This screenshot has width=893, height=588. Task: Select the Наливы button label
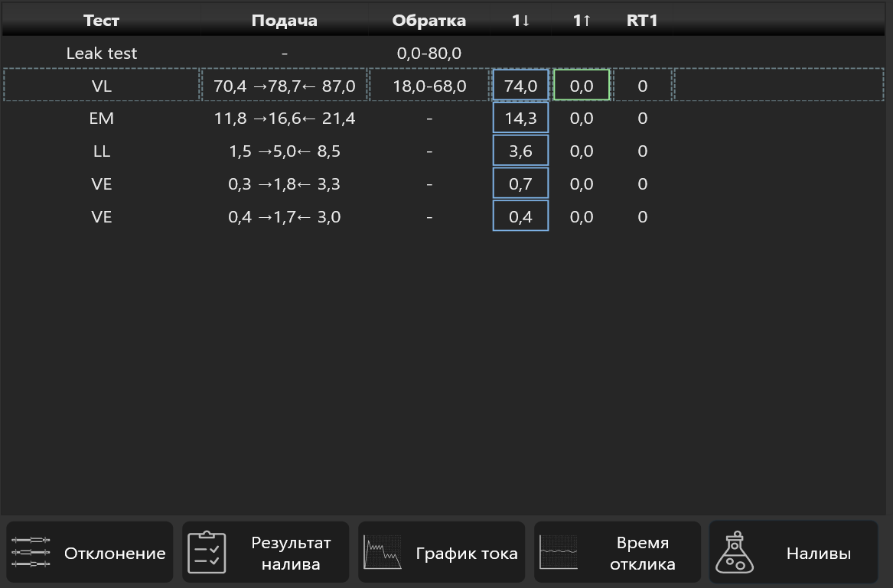point(819,554)
